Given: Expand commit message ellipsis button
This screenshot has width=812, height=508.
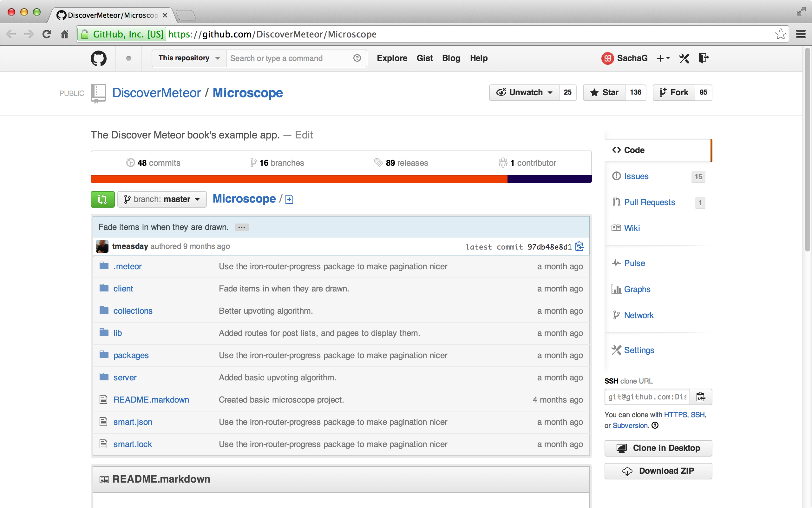Looking at the screenshot, I should pos(241,227).
